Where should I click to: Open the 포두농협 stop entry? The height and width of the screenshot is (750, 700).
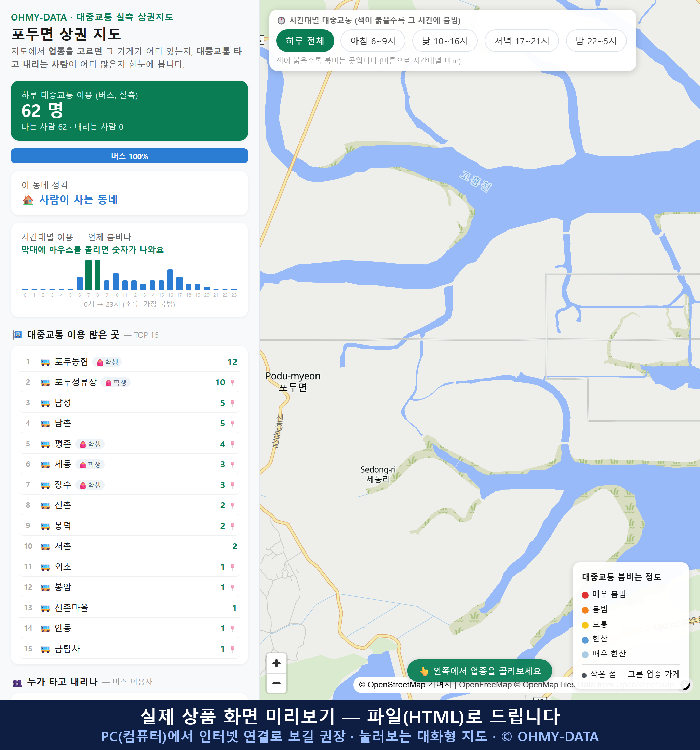click(x=130, y=362)
